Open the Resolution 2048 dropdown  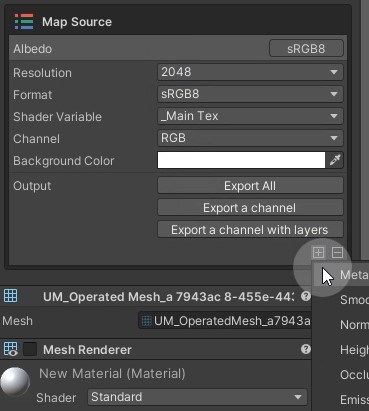[x=250, y=72]
